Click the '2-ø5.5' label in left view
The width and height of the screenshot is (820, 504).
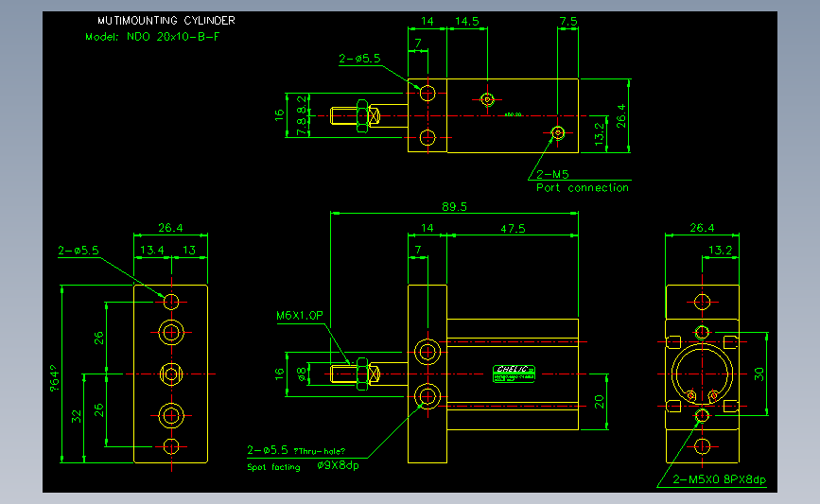[x=79, y=251]
